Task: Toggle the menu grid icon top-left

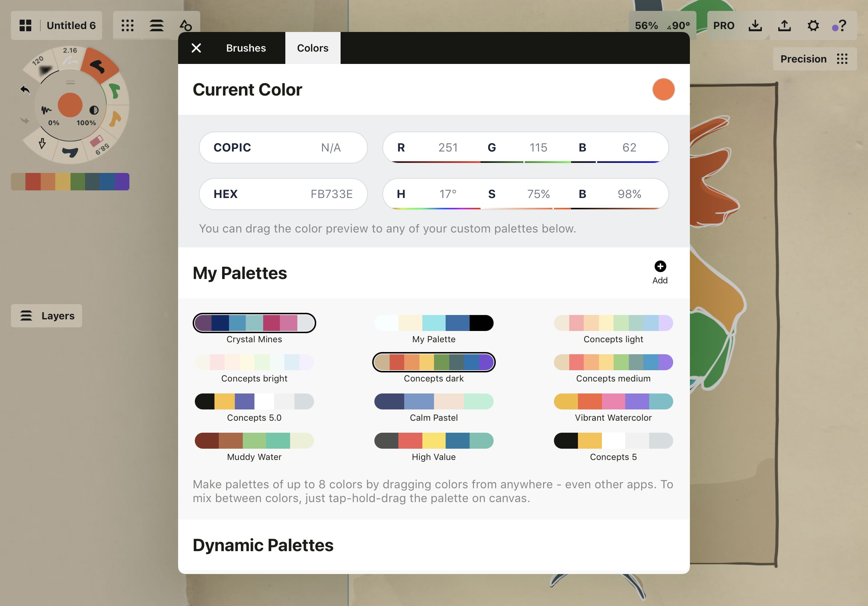Action: 24,24
